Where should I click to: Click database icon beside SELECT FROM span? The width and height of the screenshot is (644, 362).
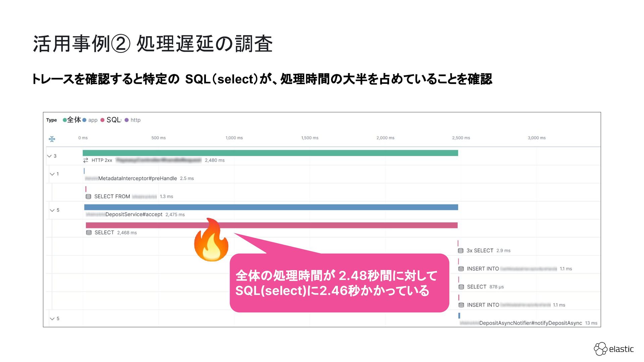click(x=88, y=196)
